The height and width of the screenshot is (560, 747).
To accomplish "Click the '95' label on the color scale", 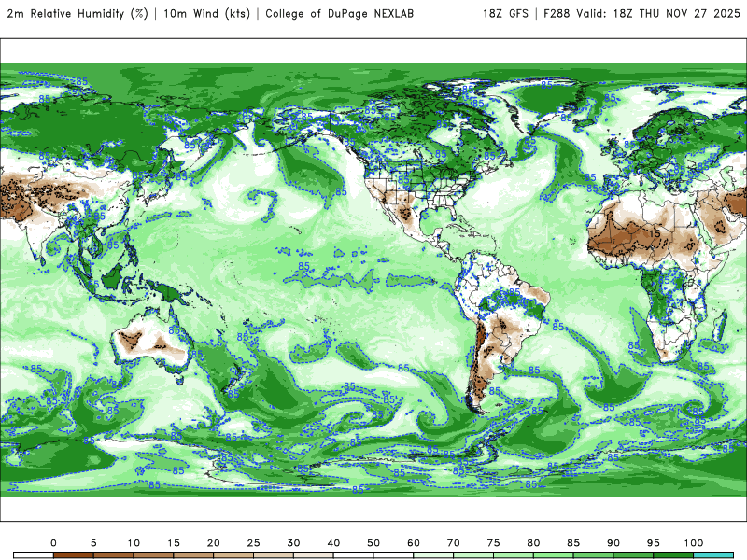I will click(x=654, y=543).
